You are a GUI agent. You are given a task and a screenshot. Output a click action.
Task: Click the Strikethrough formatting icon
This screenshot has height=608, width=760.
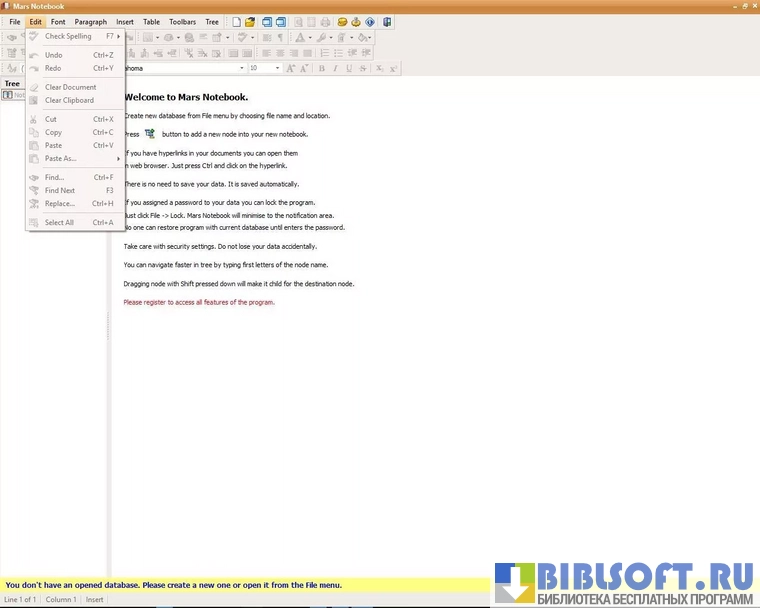[x=363, y=68]
